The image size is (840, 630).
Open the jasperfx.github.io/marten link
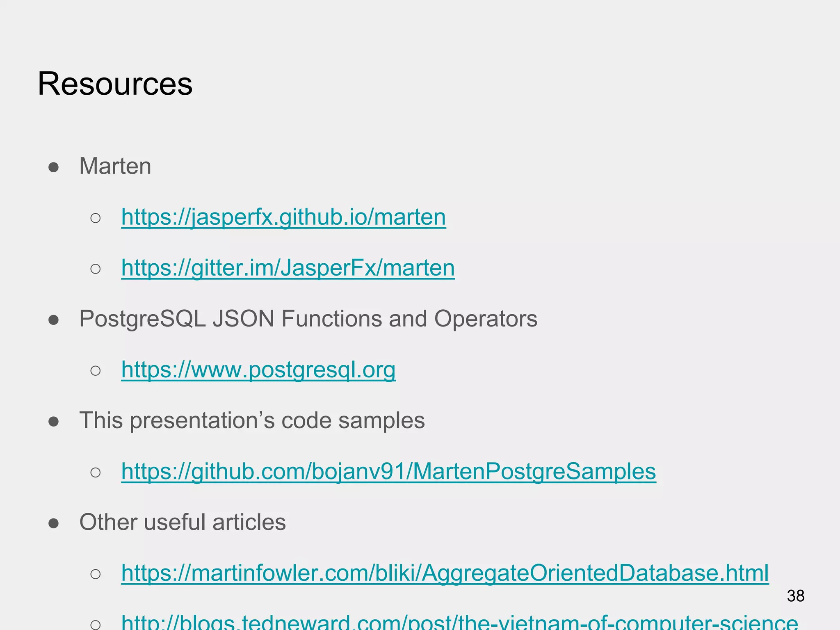pyautogui.click(x=283, y=217)
